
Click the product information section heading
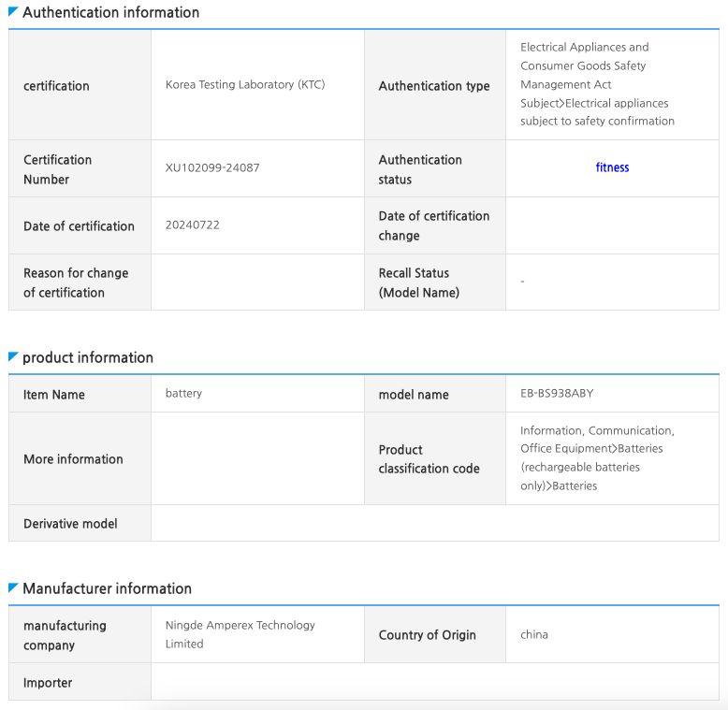[88, 358]
